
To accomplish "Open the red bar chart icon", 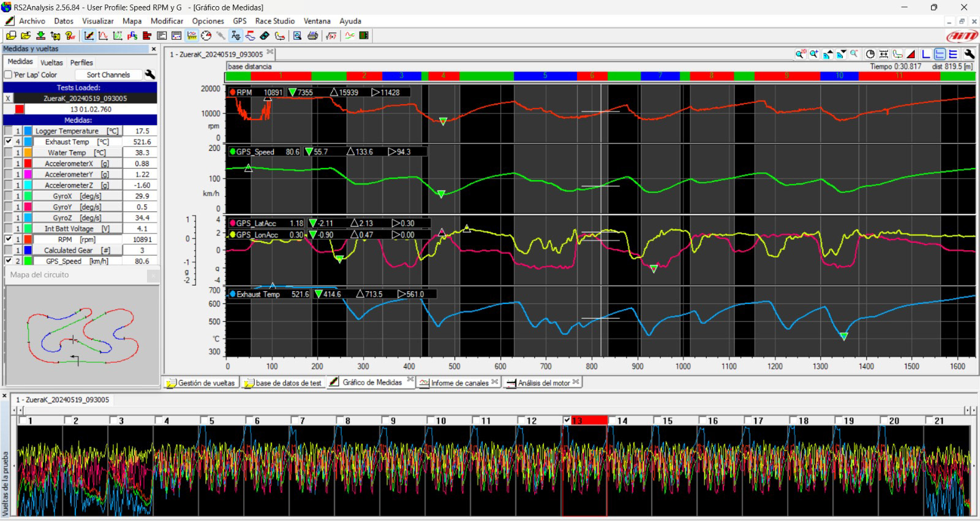I will coord(148,36).
